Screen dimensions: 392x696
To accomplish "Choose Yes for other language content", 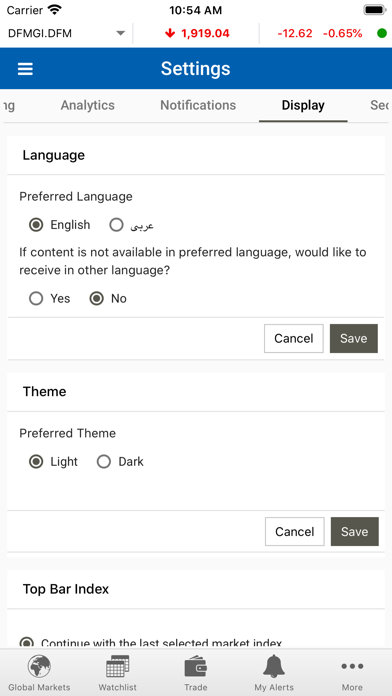I will point(36,299).
